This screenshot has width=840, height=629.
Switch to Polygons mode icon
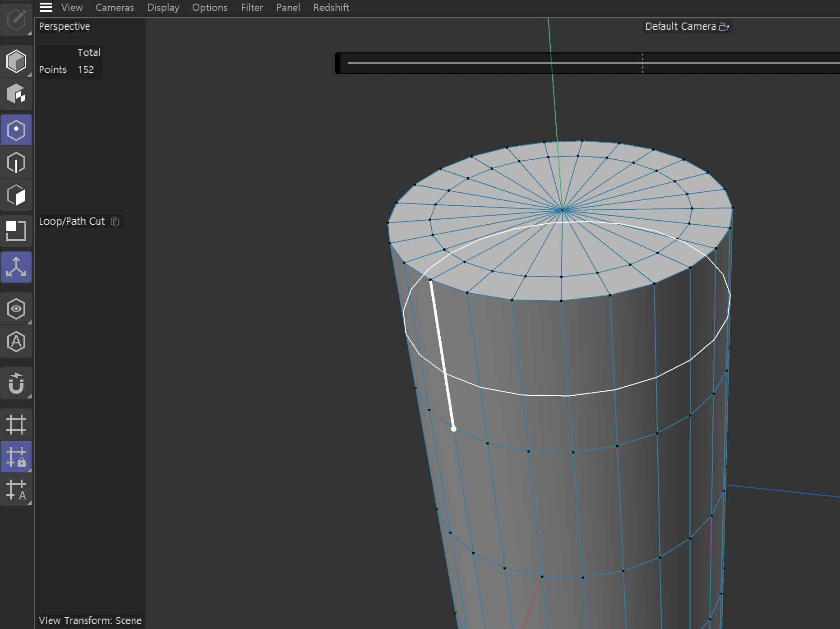click(16, 195)
